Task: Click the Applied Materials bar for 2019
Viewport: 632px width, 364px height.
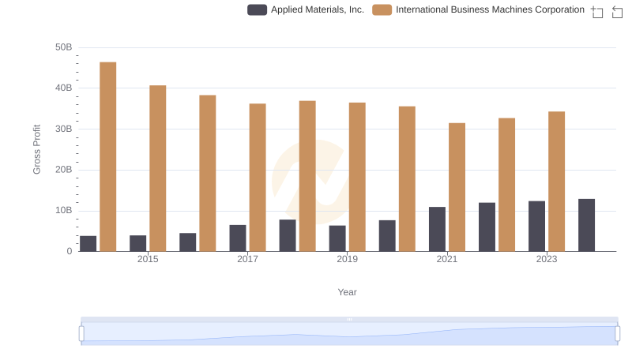Action: click(337, 238)
